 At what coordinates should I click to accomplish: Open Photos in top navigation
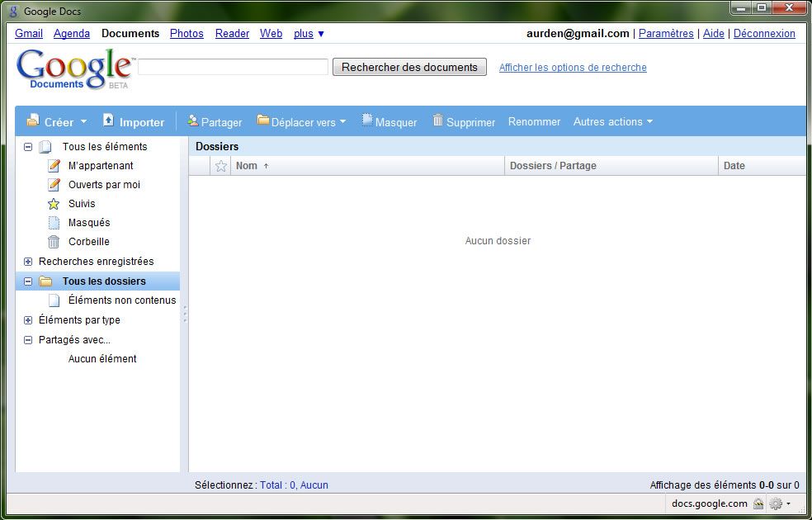[186, 34]
